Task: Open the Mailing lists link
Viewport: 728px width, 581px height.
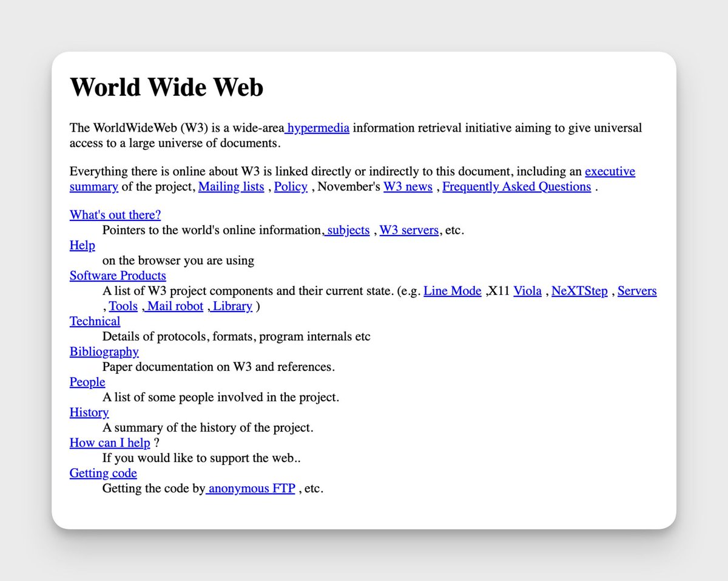Action: click(x=231, y=187)
